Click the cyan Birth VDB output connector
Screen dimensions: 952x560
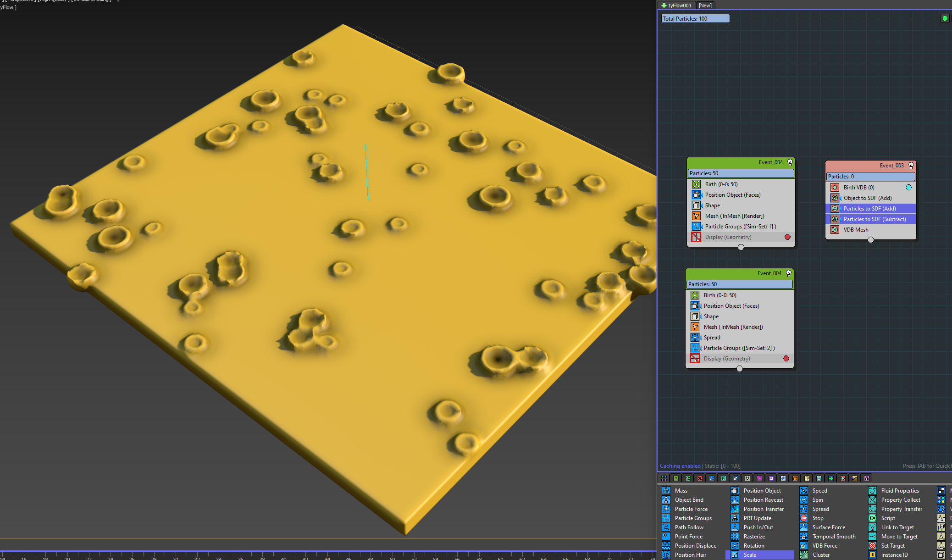(908, 188)
